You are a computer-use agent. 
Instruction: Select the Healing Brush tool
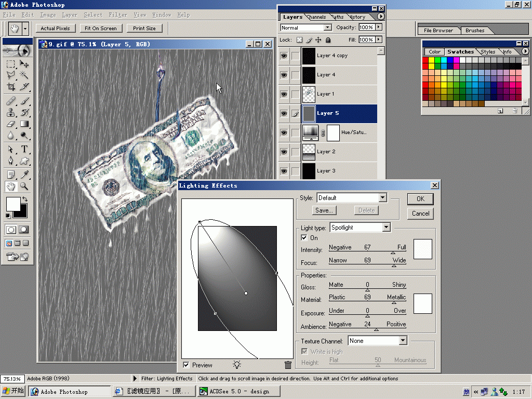(11, 101)
